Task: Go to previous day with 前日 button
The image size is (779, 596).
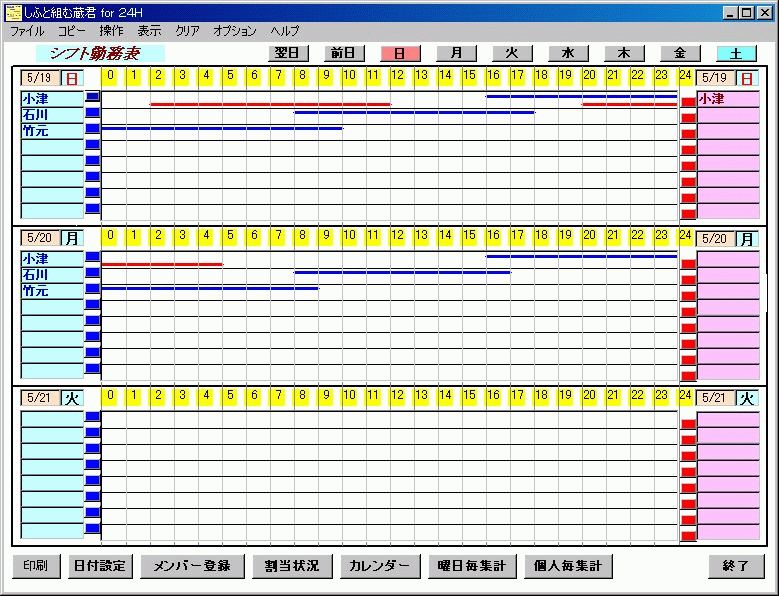Action: coord(344,53)
